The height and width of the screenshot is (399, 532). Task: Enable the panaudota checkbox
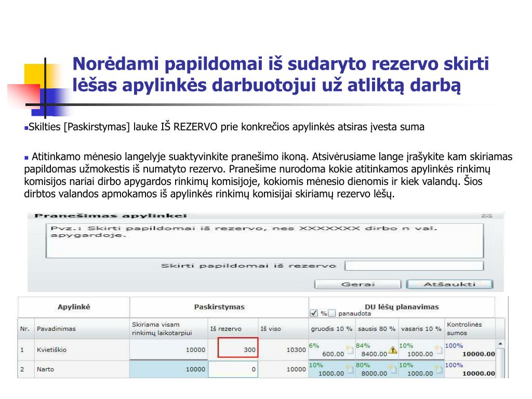click(332, 313)
